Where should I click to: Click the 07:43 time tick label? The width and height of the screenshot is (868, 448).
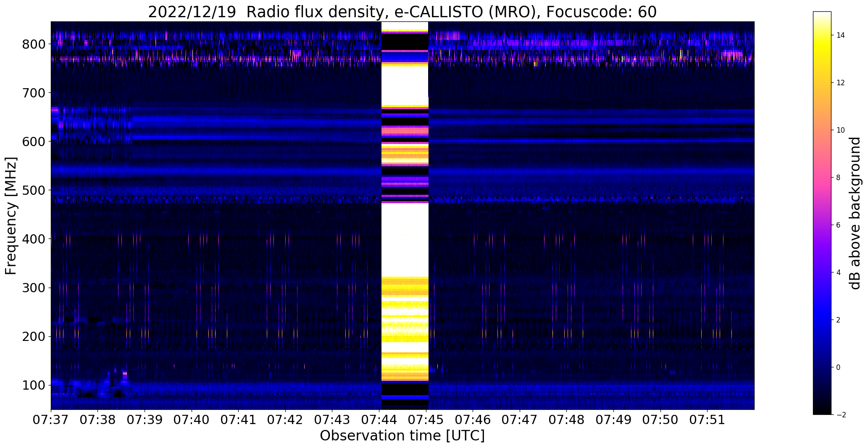tap(332, 420)
